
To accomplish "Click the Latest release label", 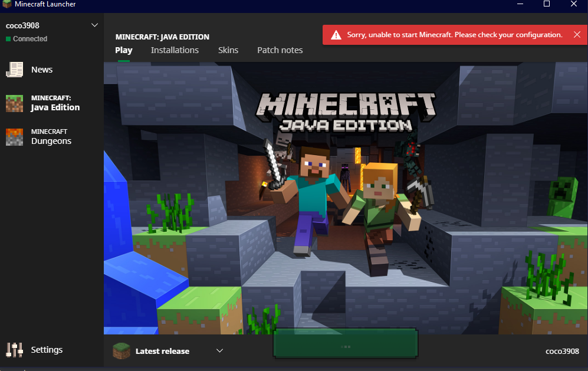I will coord(162,351).
